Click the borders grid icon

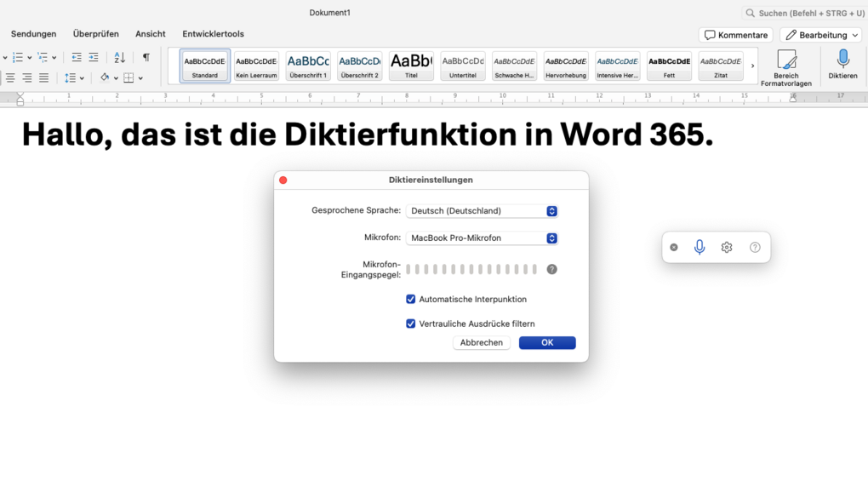click(x=128, y=78)
